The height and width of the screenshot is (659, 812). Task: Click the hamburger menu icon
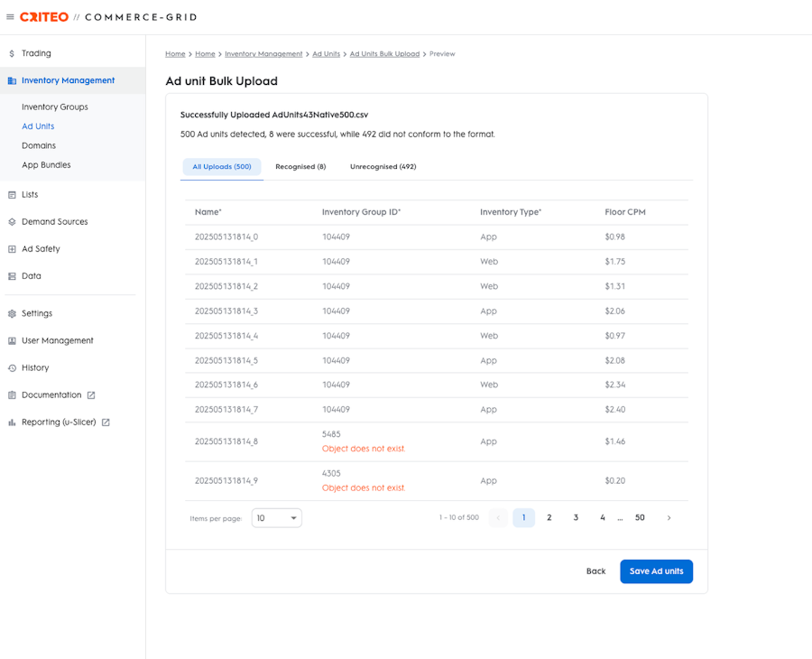point(11,17)
